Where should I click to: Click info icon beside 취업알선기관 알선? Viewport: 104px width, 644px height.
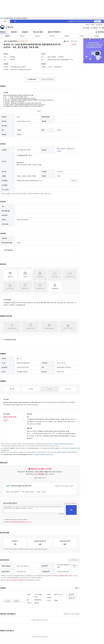point(45,541)
